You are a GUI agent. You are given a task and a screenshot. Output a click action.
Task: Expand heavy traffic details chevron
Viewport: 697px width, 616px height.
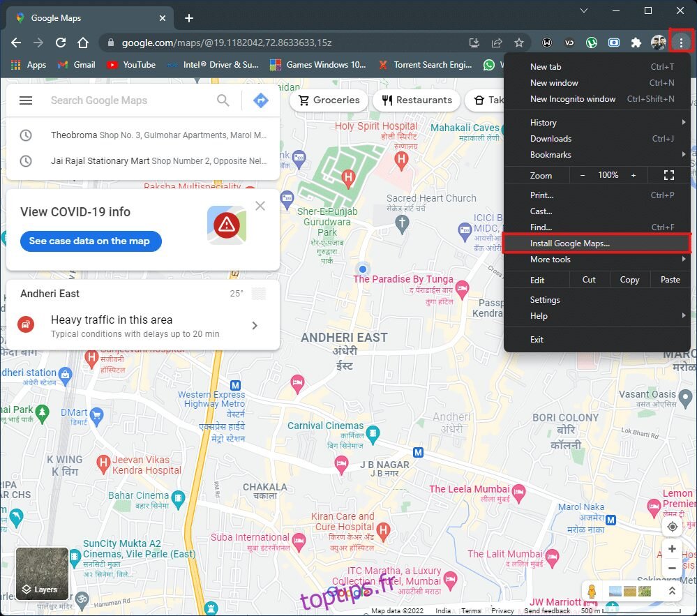coord(255,326)
